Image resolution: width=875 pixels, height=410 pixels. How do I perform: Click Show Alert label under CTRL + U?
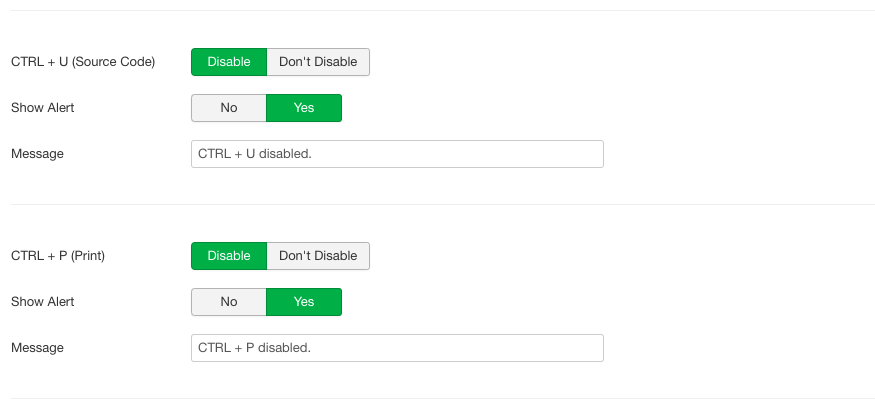coord(42,108)
